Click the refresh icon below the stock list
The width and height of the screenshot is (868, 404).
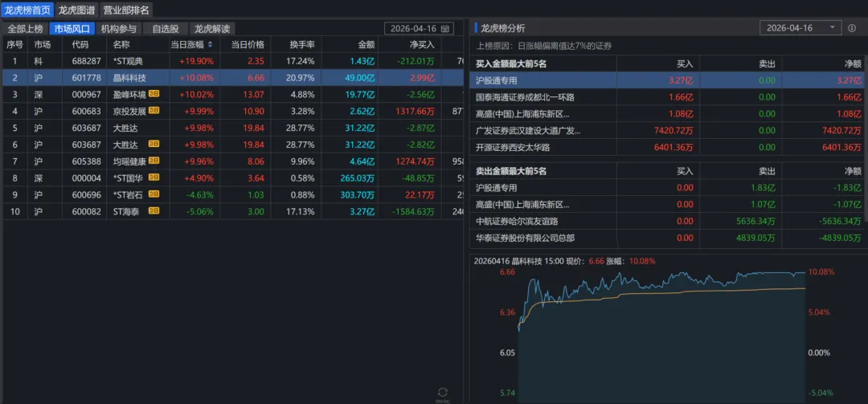442,394
